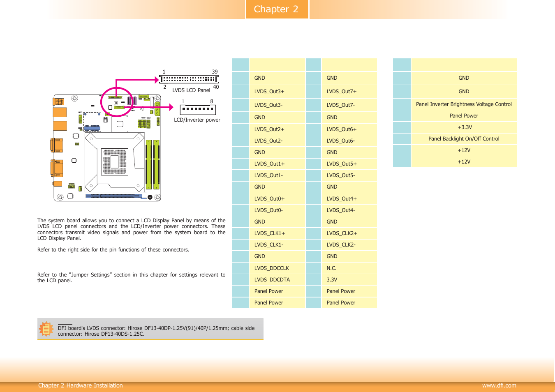Click Panel Inverter Brightness Voltage Control cell
Image resolution: width=555 pixels, height=392 pixels.
pyautogui.click(x=464, y=104)
